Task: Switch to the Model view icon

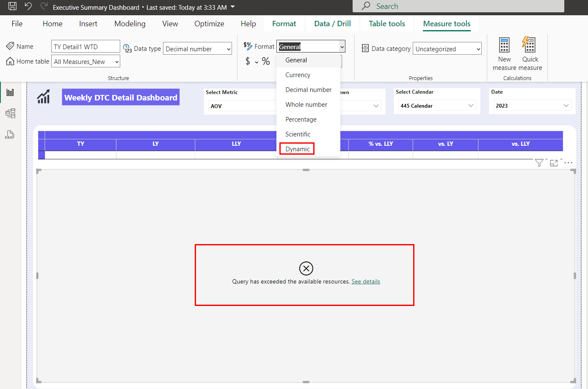Action: [x=10, y=114]
